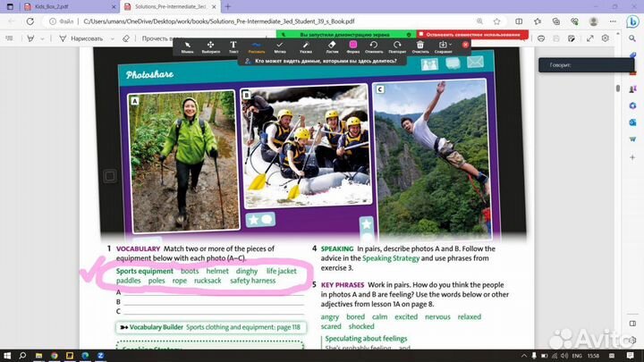
Task: Choose the Stamp (checkmark) annotation tool
Action: coord(280,46)
